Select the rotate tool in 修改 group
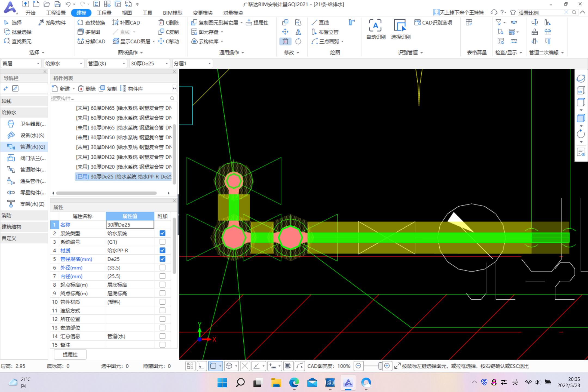 point(298,41)
